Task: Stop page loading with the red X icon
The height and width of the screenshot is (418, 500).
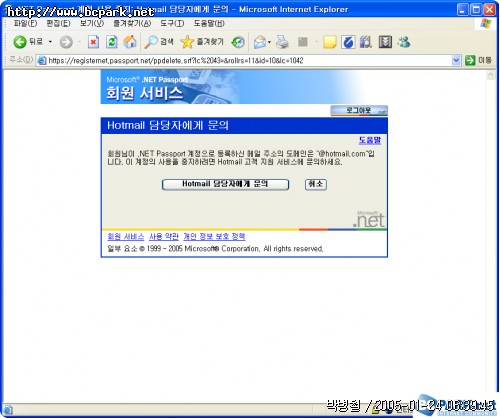Action: [x=93, y=42]
